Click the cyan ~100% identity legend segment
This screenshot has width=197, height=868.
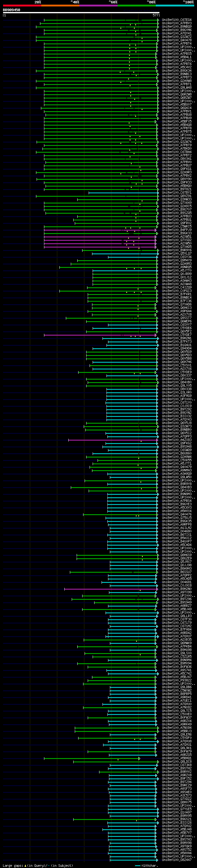click(175, 6)
